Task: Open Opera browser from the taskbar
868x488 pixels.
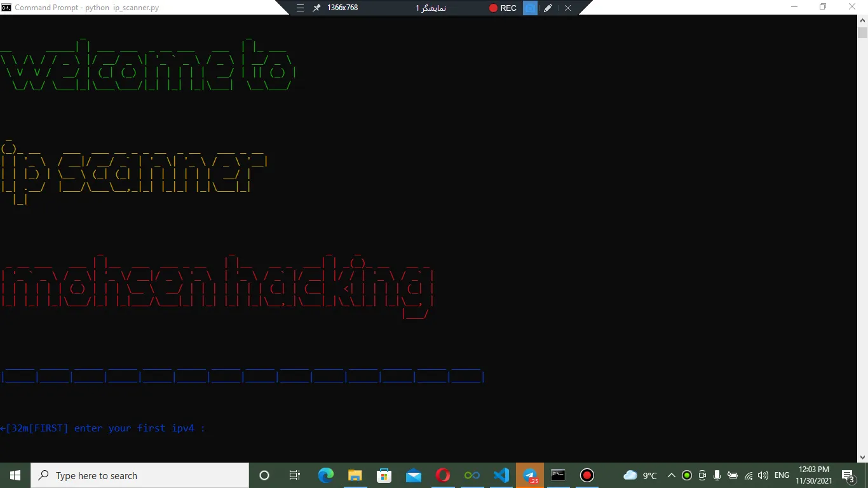Action: point(443,475)
